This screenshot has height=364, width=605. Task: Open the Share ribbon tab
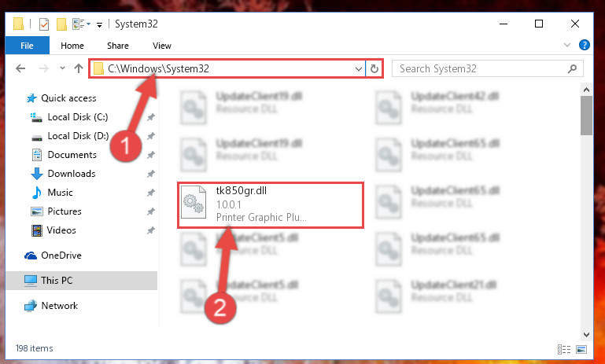118,46
